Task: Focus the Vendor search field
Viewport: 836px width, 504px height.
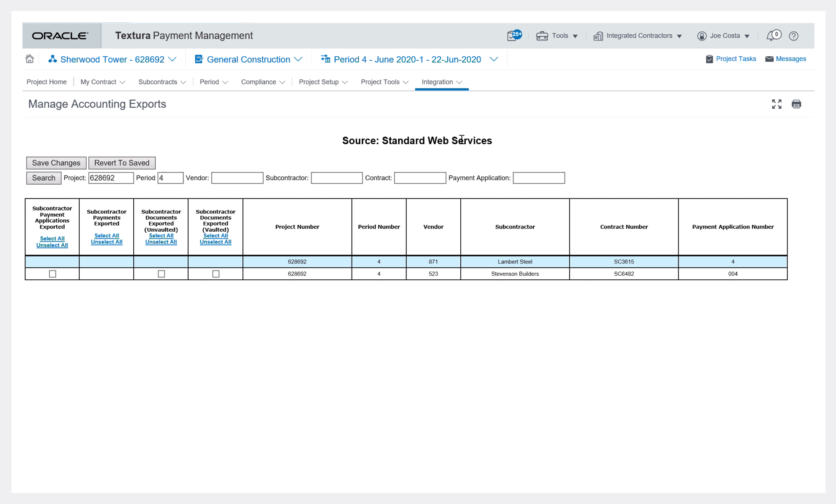Action: pos(237,178)
